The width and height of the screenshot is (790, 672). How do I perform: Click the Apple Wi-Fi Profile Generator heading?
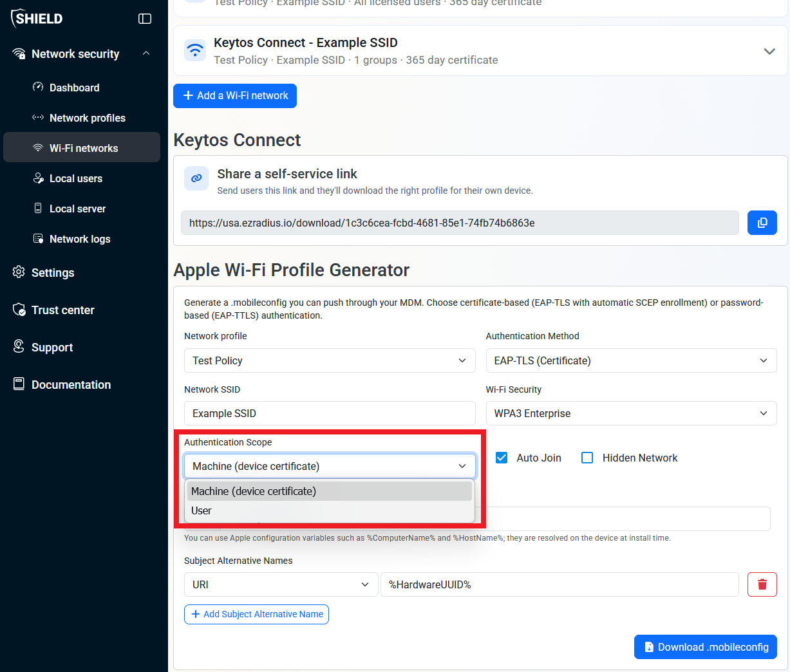coord(292,270)
